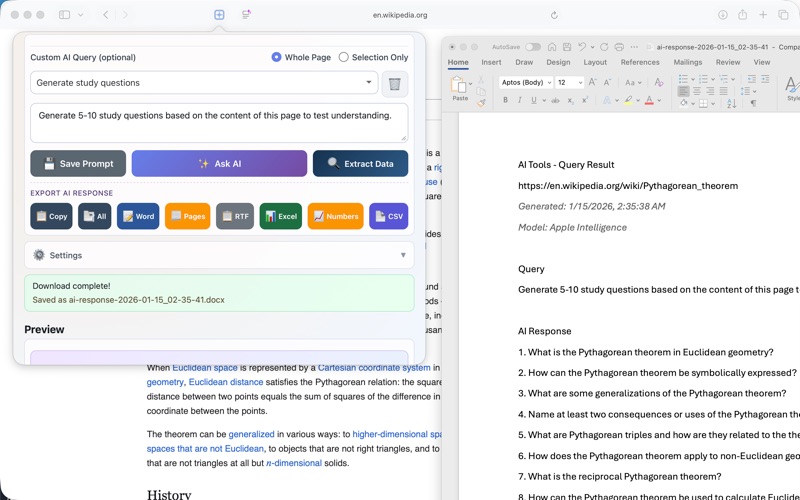Toggle Bold in Word ribbon

[x=505, y=101]
